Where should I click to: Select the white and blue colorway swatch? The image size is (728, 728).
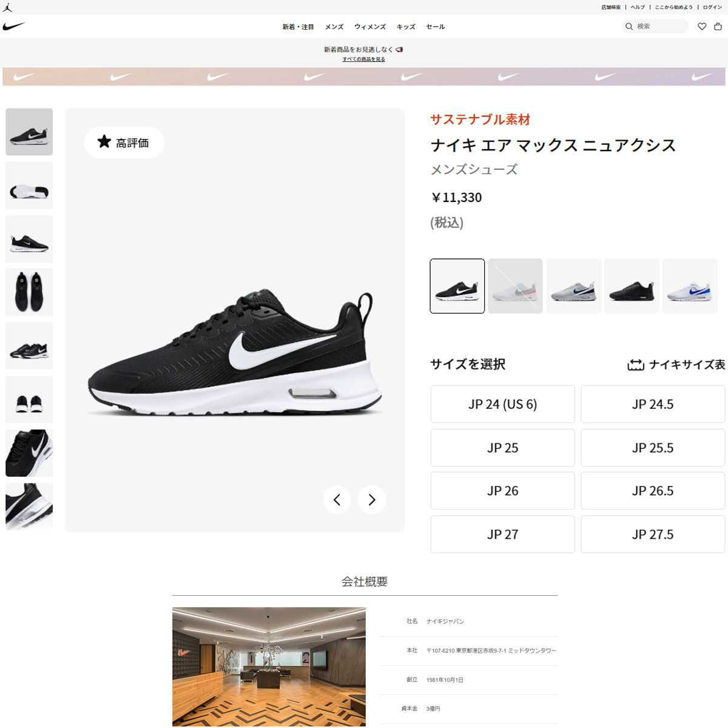click(x=690, y=286)
